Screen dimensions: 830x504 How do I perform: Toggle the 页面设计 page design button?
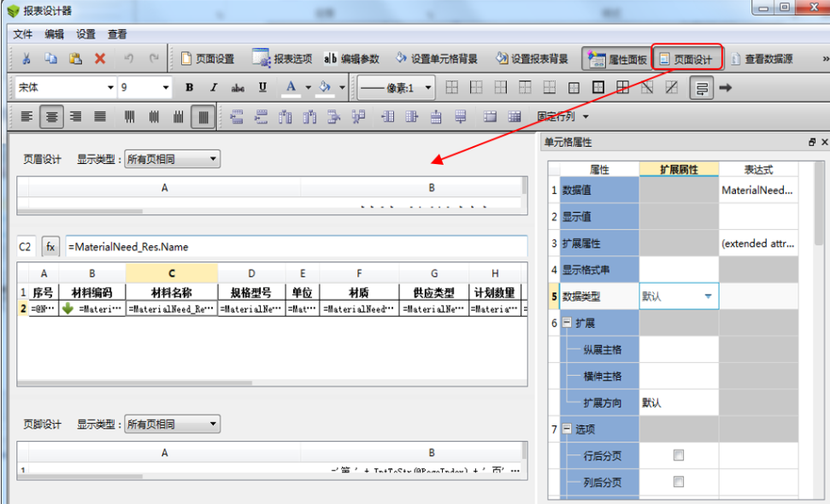(686, 59)
